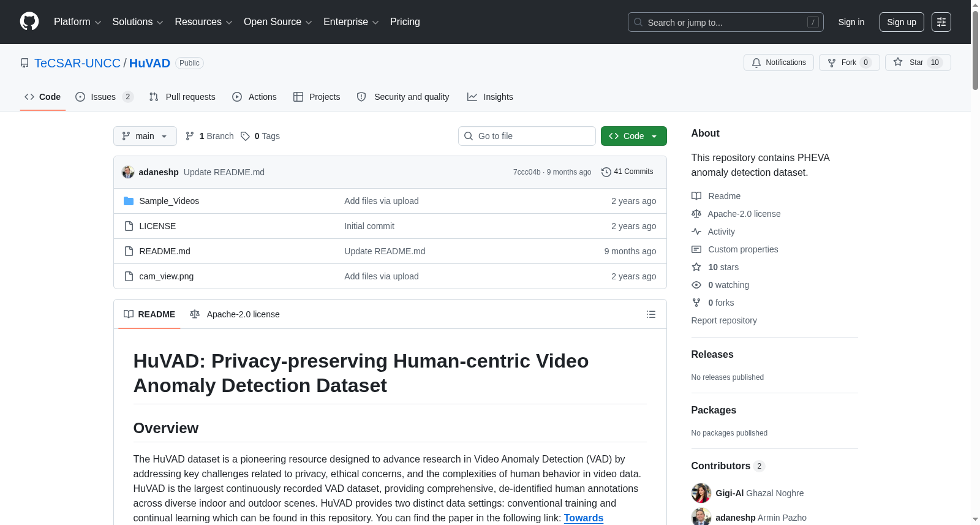
Task: View the Insights tab
Action: pos(490,97)
